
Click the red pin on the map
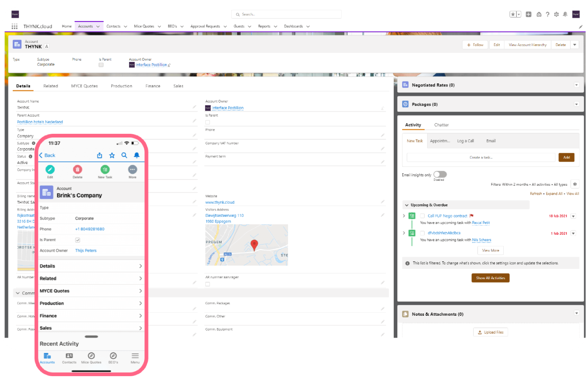click(x=254, y=245)
